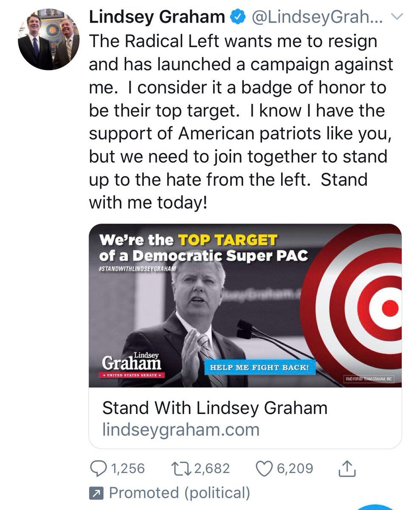The height and width of the screenshot is (510, 420).
Task: Click the blue verified badge
Action: 237,17
